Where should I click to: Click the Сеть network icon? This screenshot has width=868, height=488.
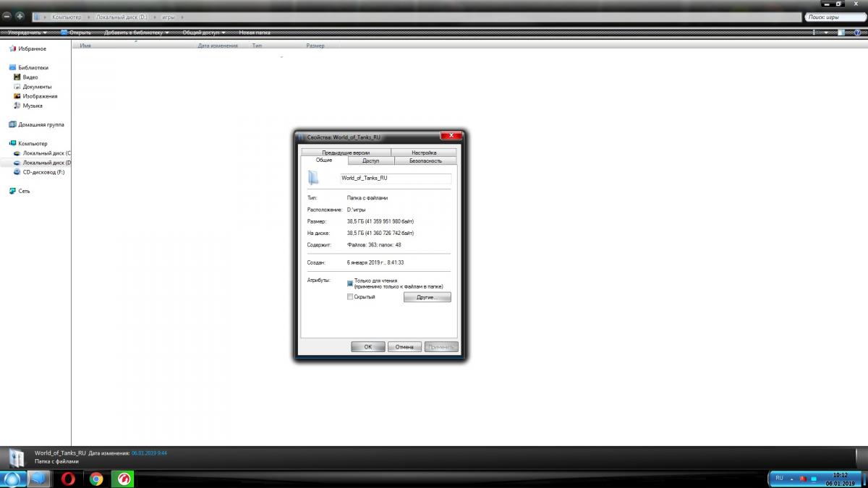(x=12, y=191)
